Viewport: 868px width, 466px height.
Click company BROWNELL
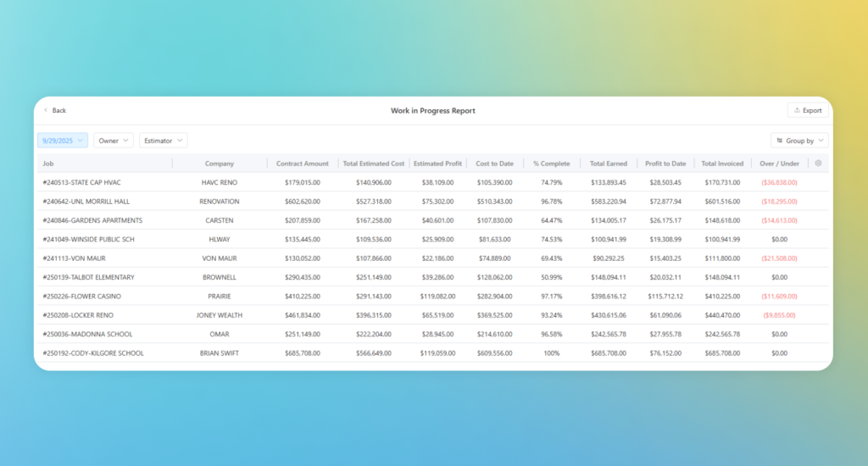[x=220, y=277]
